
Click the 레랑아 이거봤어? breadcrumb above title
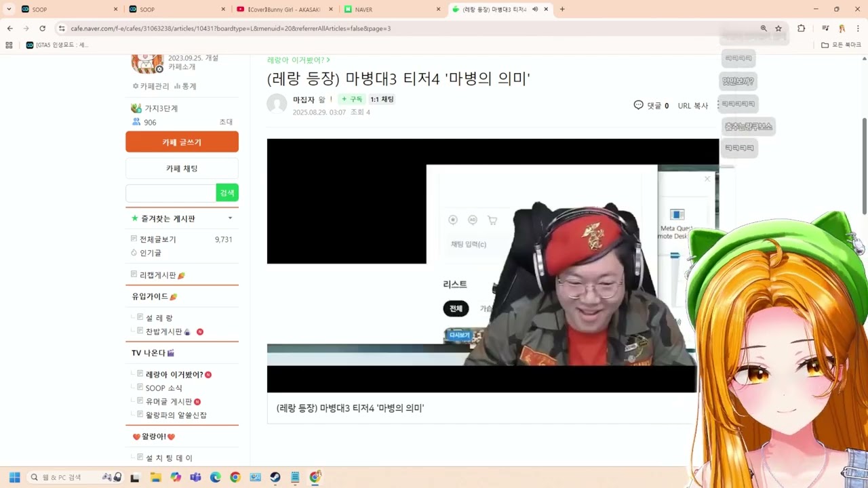[298, 60]
